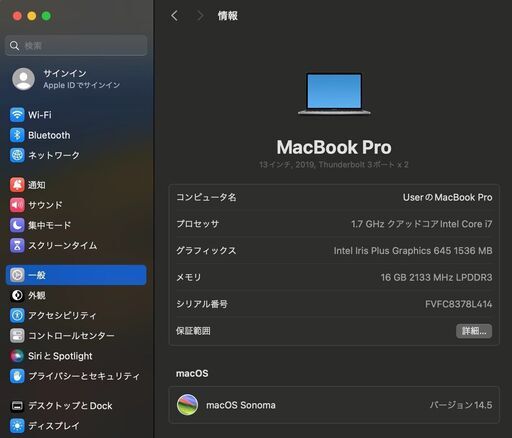Open デスクトップと Dock settings
This screenshot has width=512, height=438.
pos(76,406)
